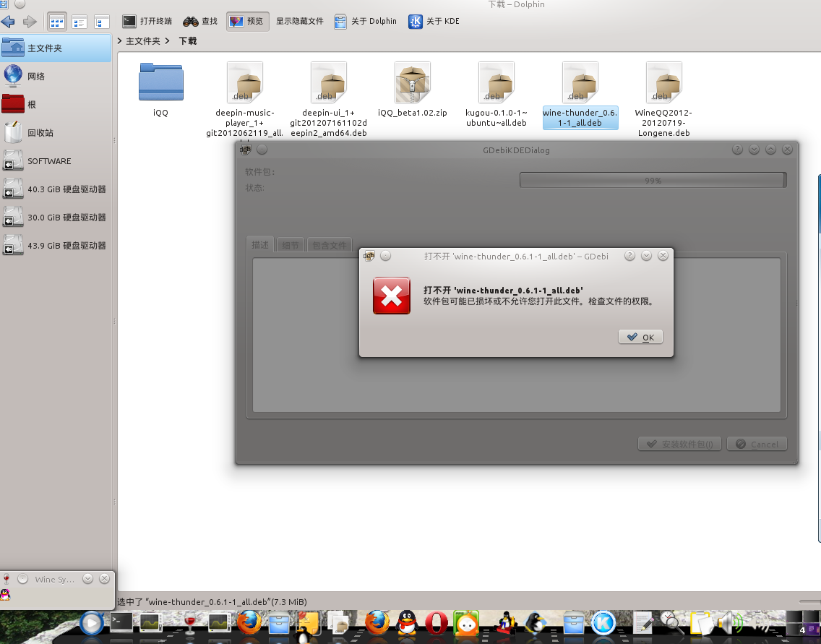Click 安装软件包 button in GDebiKDEDialog
The image size is (821, 644).
[x=679, y=444]
